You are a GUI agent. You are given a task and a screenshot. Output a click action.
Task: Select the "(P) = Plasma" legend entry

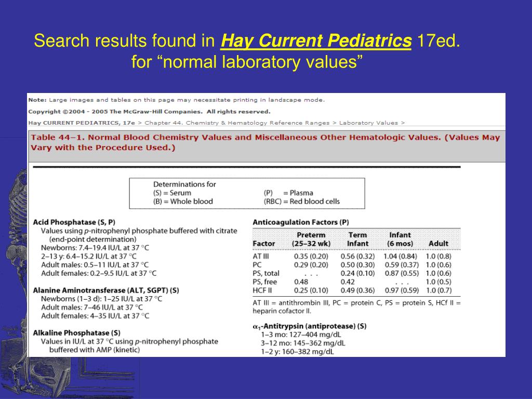click(x=288, y=193)
